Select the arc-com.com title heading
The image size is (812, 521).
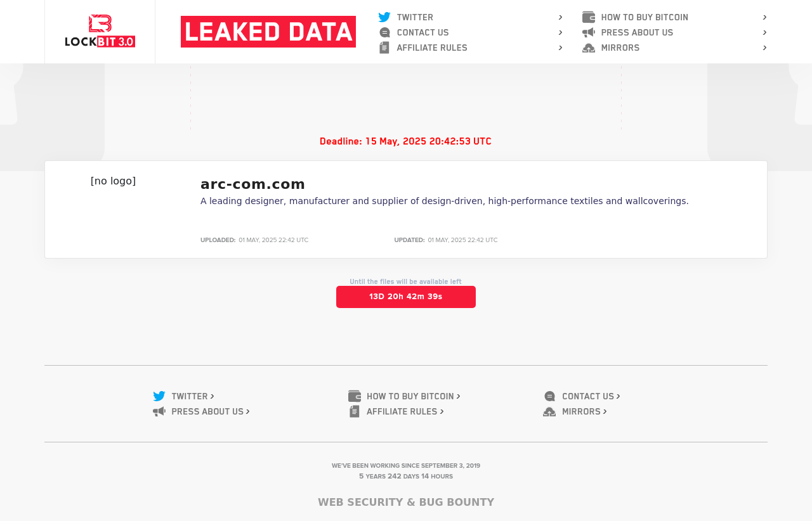[252, 184]
